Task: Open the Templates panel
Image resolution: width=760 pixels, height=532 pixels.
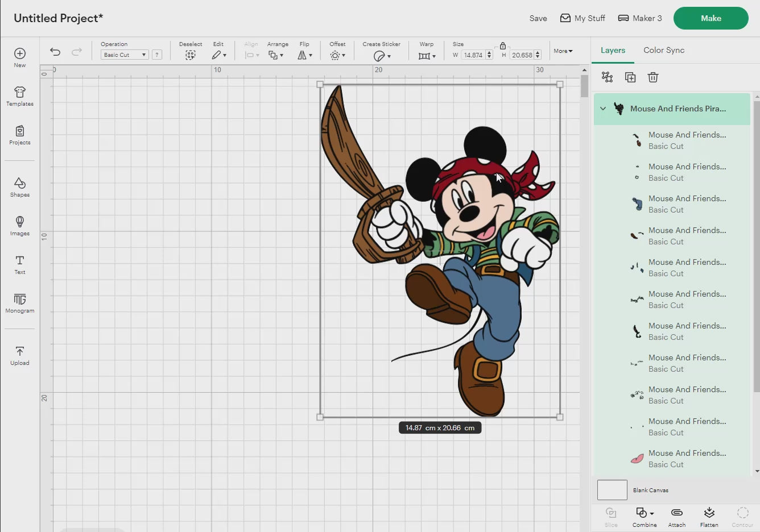Action: (x=20, y=96)
